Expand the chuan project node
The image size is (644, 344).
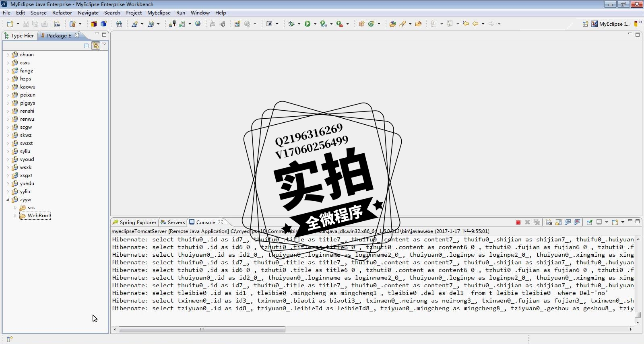(x=8, y=55)
